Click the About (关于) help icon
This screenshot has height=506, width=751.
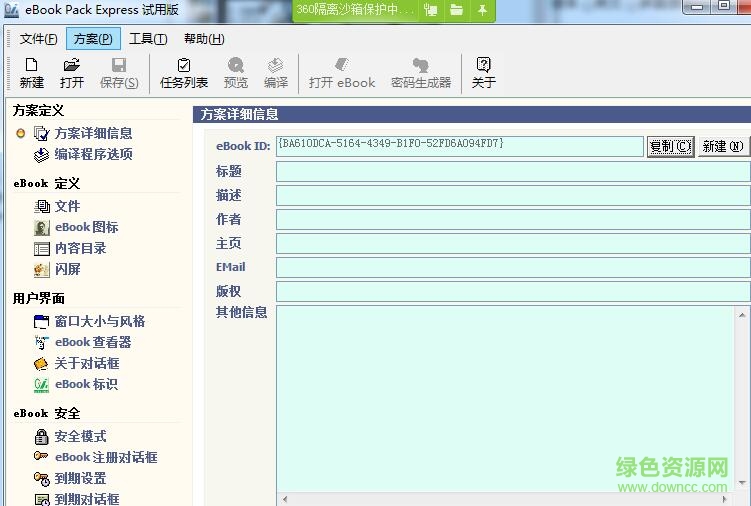pos(483,65)
